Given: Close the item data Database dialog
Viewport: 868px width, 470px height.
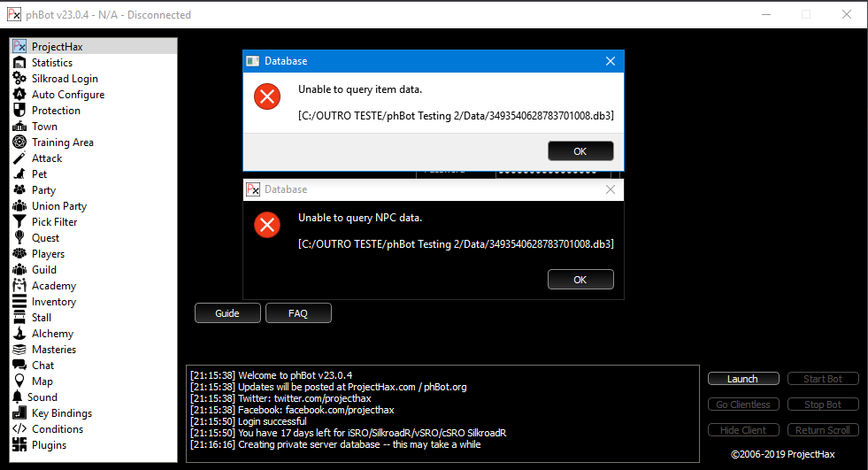Looking at the screenshot, I should point(580,151).
